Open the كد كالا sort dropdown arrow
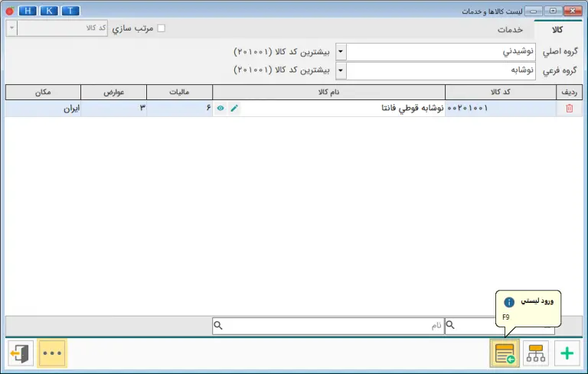Viewport: 588px width, 374px height. [x=11, y=28]
